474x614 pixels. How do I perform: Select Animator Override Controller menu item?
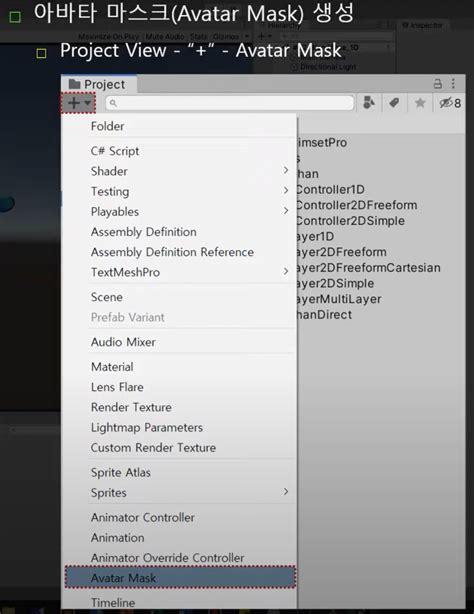(180, 558)
